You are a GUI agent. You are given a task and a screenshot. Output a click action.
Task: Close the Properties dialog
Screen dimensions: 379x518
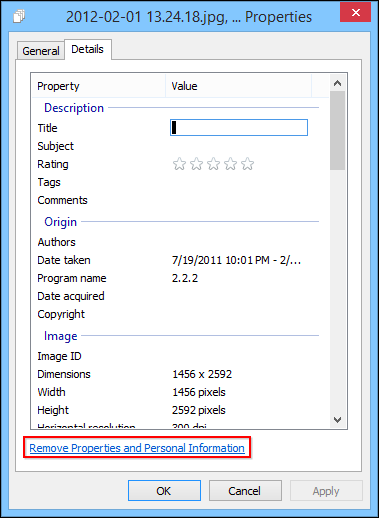coord(355,13)
